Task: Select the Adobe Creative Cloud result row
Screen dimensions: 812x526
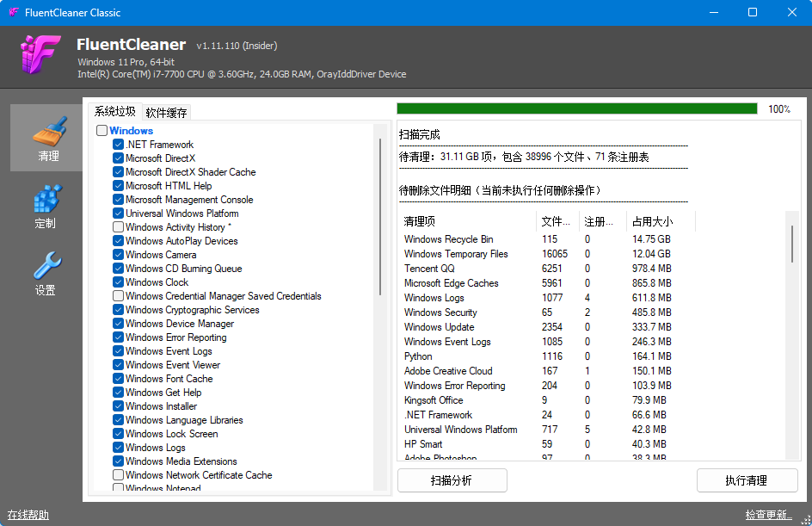Action: 548,371
